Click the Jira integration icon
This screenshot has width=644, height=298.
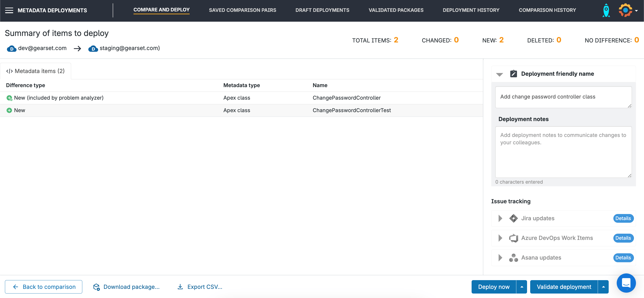click(x=513, y=218)
